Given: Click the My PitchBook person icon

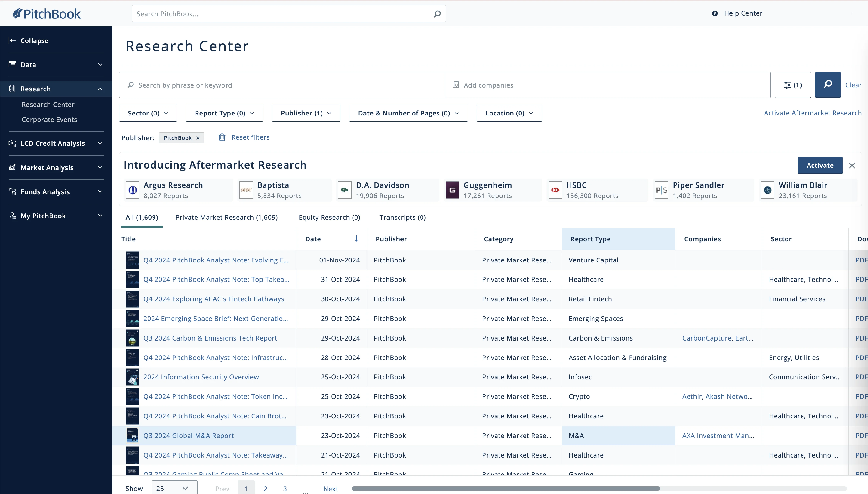Looking at the screenshot, I should point(13,216).
